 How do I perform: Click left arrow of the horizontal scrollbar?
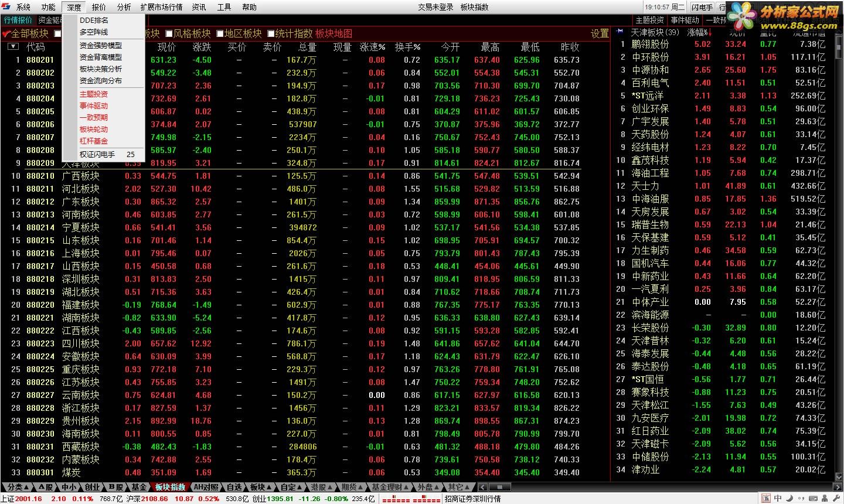(x=482, y=487)
